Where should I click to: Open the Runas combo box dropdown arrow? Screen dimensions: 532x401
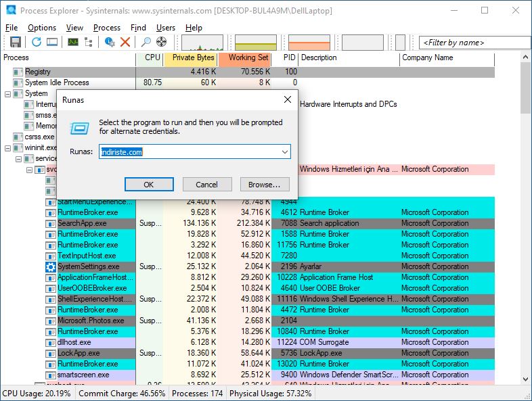285,152
